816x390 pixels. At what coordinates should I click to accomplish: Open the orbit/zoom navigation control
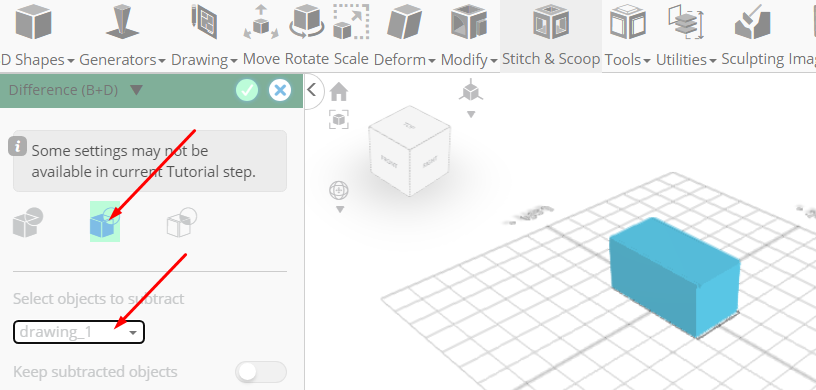coord(339,191)
